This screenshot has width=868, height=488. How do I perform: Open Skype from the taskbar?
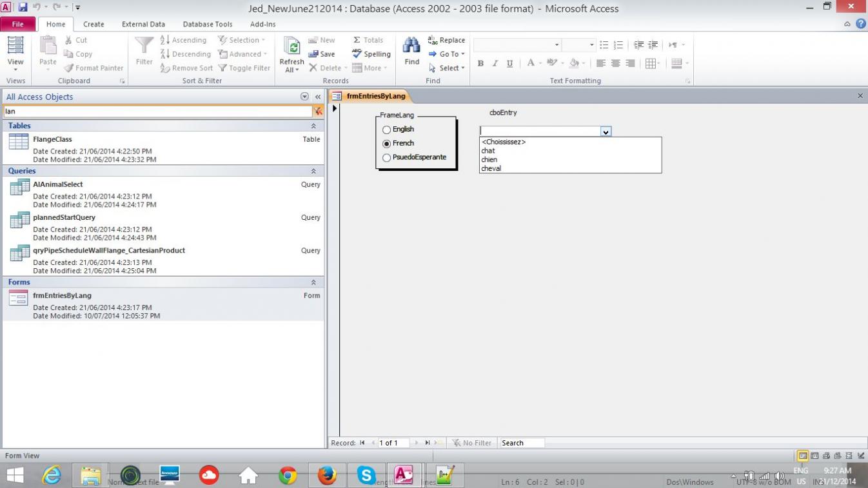pos(366,476)
